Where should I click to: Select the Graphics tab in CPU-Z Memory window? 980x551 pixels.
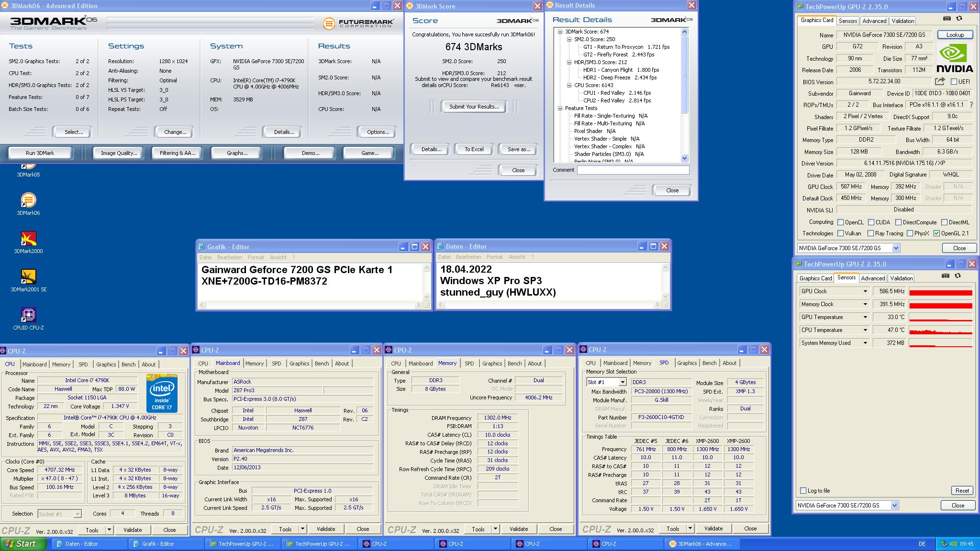click(x=492, y=364)
